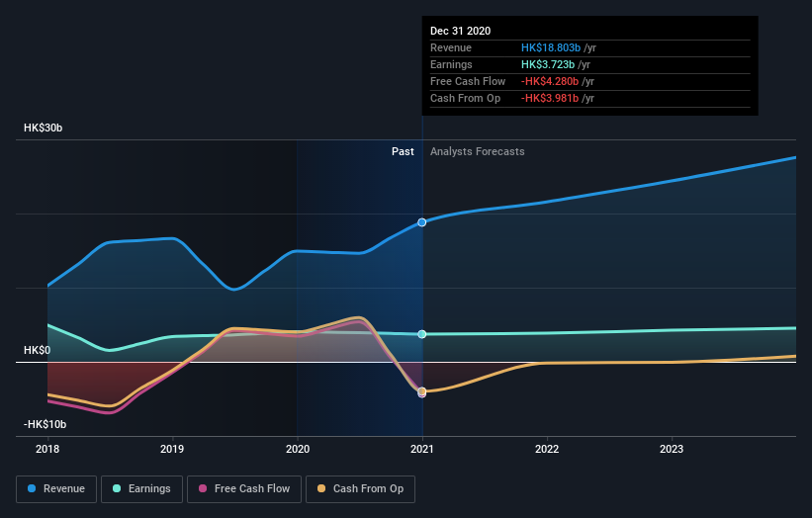Click the HK$30b y-axis label
The width and height of the screenshot is (812, 518).
(43, 128)
